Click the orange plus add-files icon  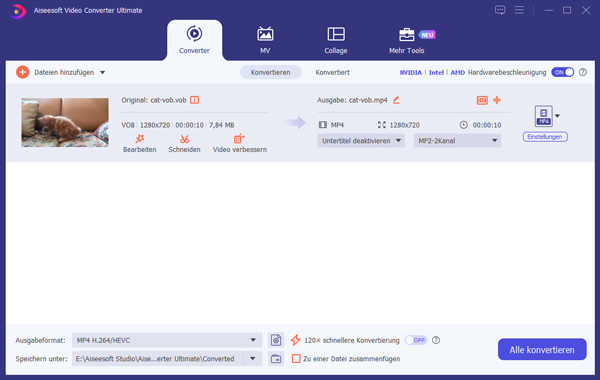(23, 72)
